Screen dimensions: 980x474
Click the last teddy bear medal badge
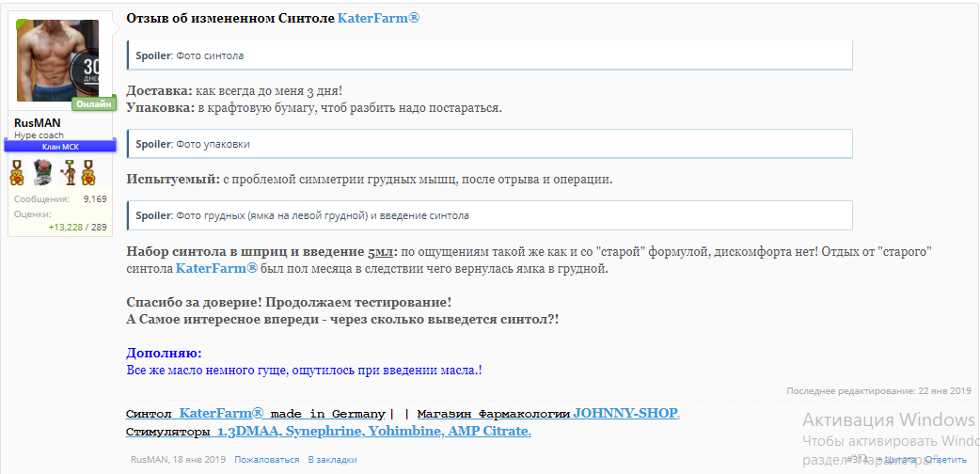pos(88,172)
